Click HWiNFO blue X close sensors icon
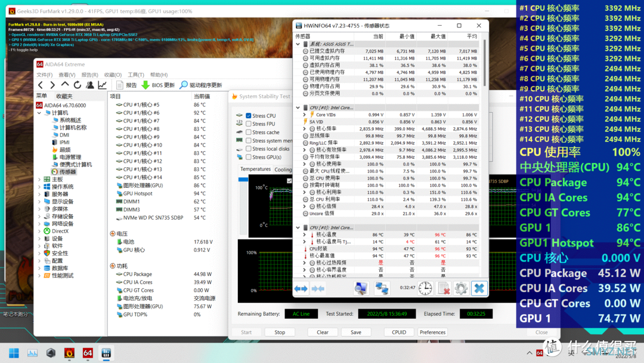This screenshot has width=644, height=363. [479, 288]
